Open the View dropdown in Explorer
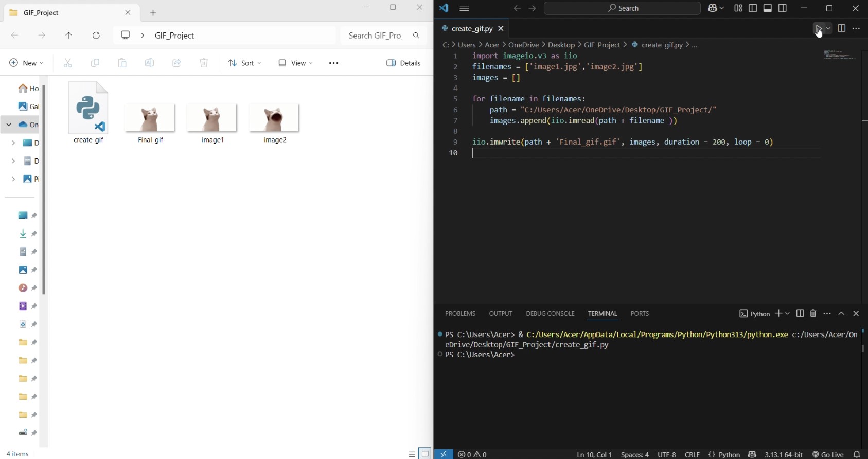The image size is (868, 459). click(295, 63)
